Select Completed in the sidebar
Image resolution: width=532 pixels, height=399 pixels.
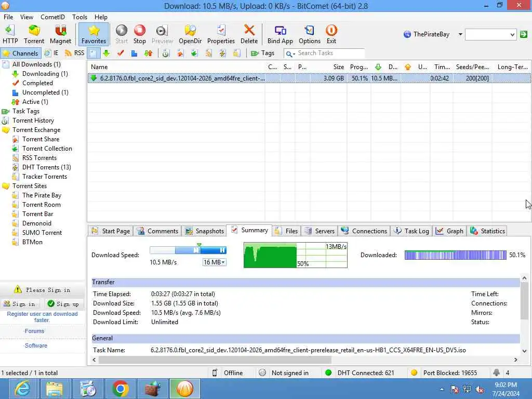coord(37,83)
